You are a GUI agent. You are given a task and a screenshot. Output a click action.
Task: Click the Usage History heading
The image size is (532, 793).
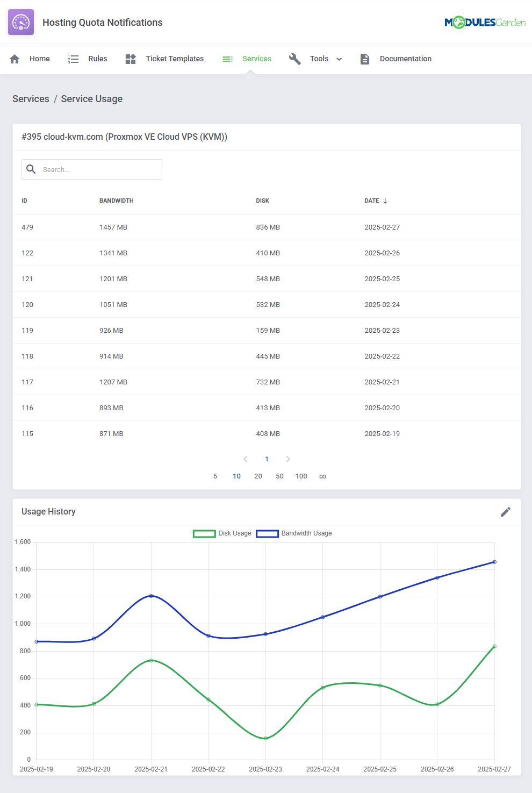point(48,512)
